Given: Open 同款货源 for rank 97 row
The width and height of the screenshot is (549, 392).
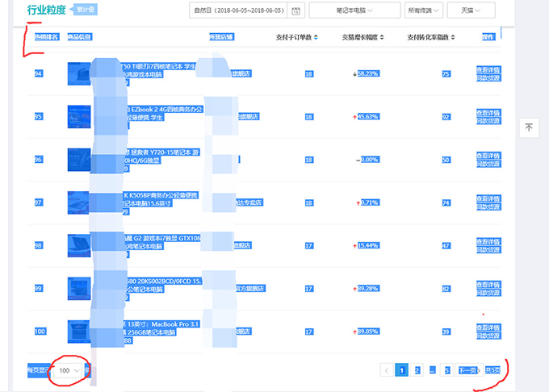Looking at the screenshot, I should click(488, 206).
